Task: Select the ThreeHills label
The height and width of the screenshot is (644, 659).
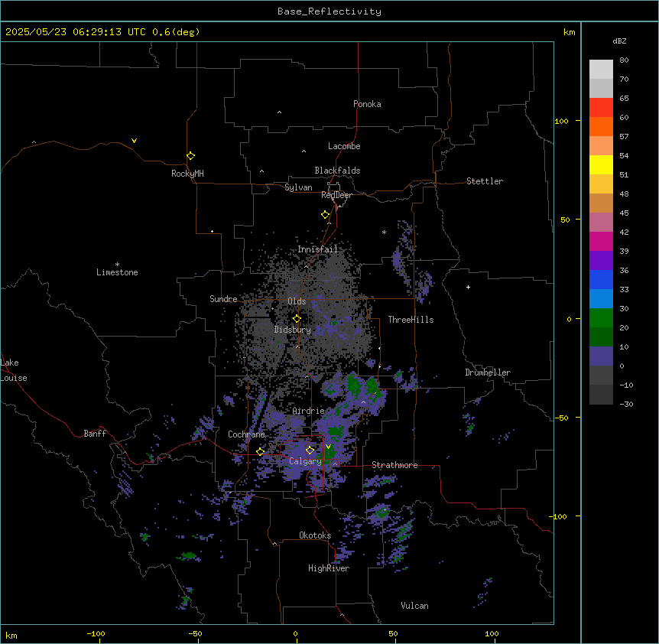Action: [411, 320]
